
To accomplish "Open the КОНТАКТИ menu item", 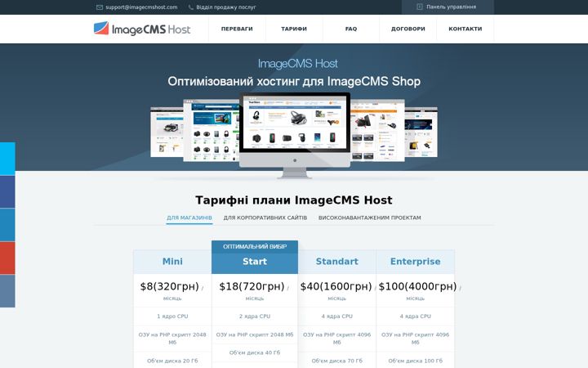I will tap(465, 29).
